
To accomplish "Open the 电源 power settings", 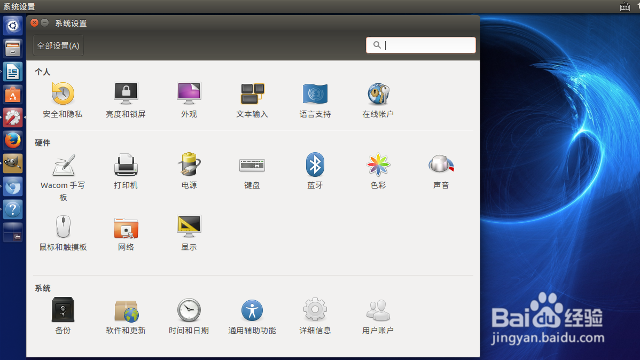I will pos(189,171).
